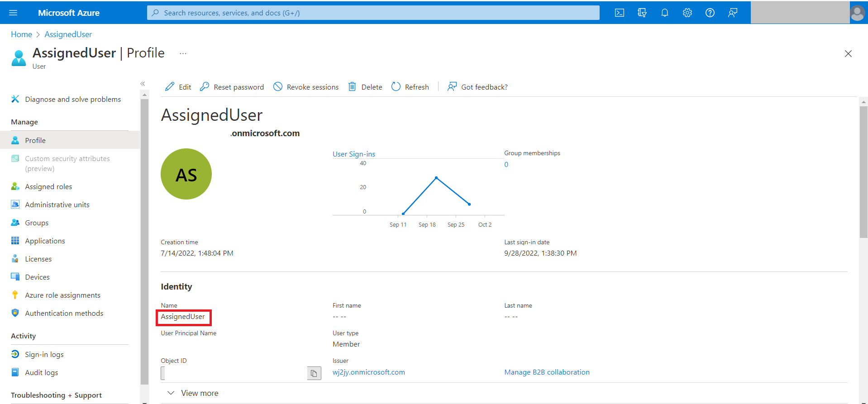
Task: Open Directories and subscriptions filter icon
Action: click(642, 13)
